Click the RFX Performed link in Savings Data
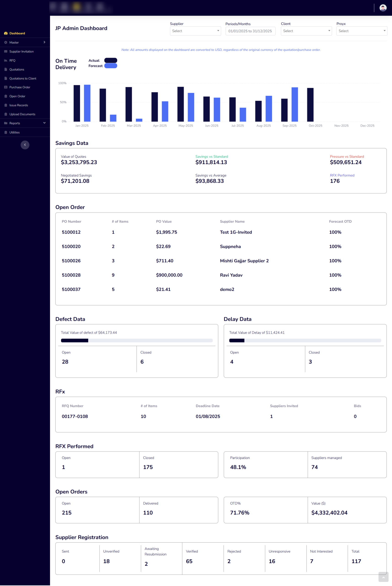Screen dimensions: 392x586 pyautogui.click(x=342, y=176)
